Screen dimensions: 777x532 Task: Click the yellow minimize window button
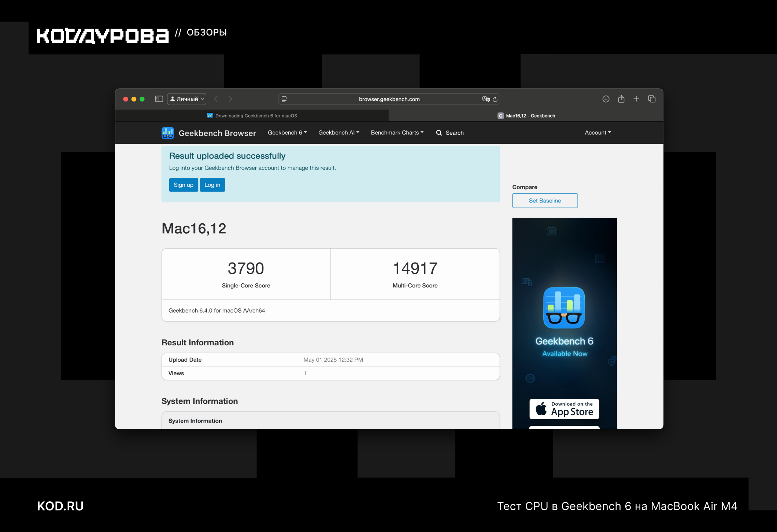coord(134,99)
